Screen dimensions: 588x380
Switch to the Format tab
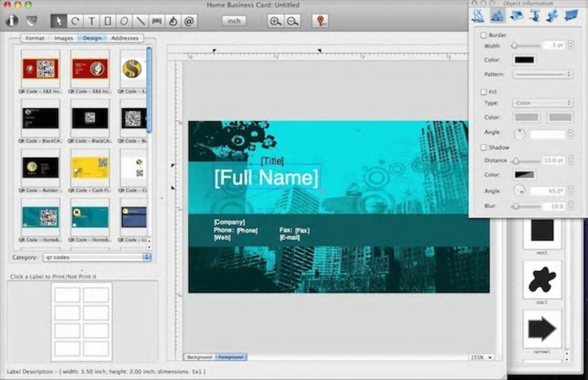pyautogui.click(x=35, y=38)
